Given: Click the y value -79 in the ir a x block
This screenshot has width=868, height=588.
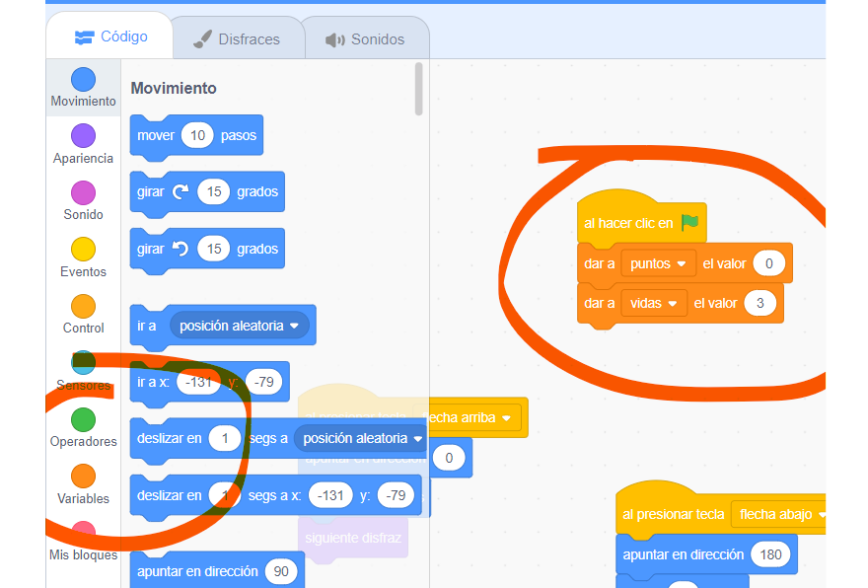Looking at the screenshot, I should (x=263, y=382).
